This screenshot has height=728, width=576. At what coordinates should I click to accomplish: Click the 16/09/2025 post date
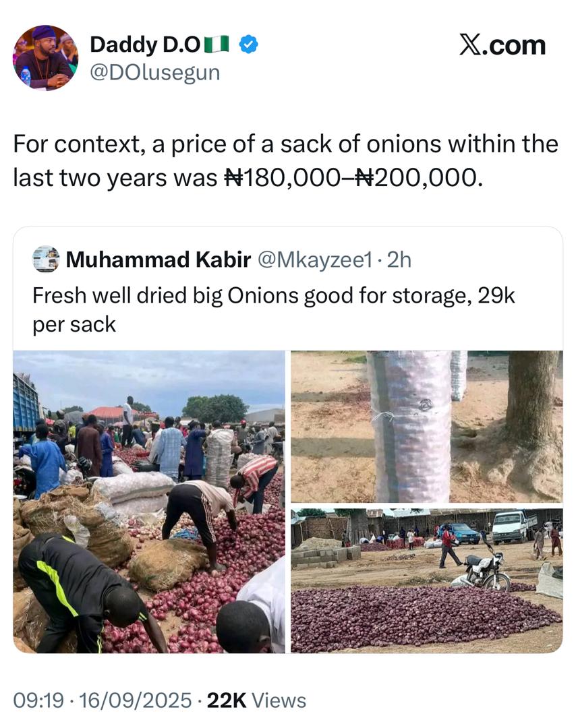point(135,700)
